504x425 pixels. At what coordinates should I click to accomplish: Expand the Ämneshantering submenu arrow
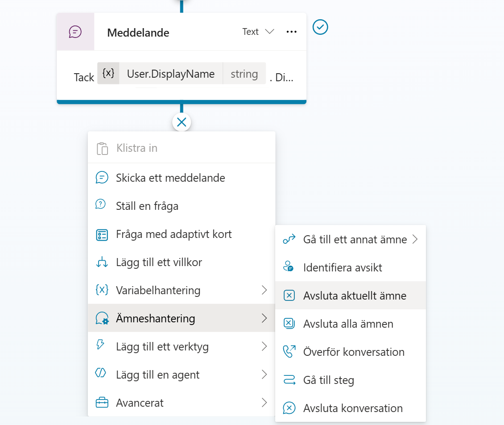pos(264,318)
